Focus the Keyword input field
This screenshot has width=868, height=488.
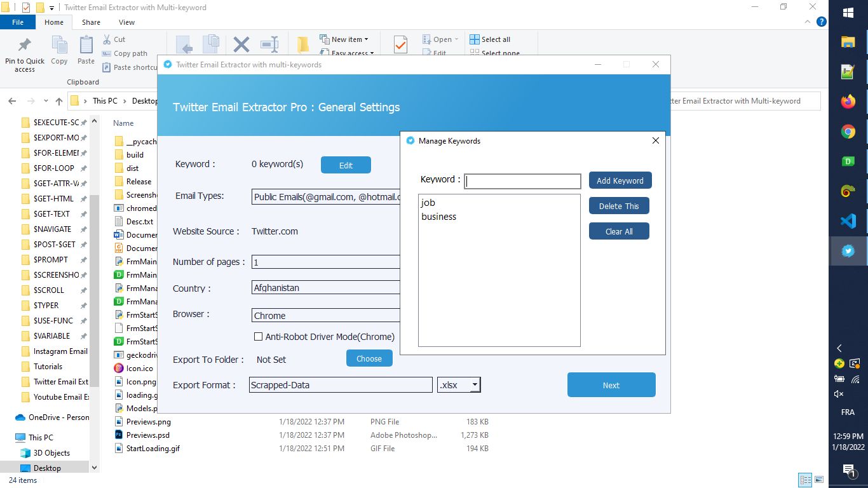[522, 181]
